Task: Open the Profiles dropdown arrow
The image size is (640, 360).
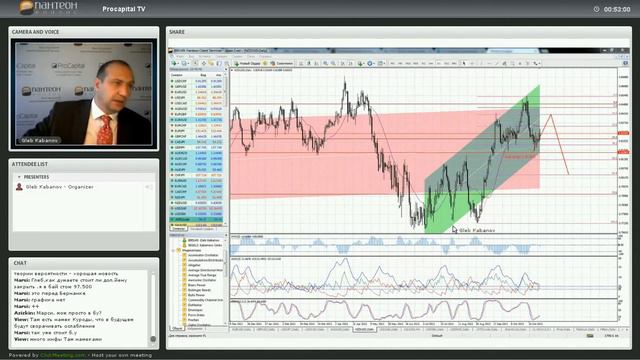Action: point(188,64)
